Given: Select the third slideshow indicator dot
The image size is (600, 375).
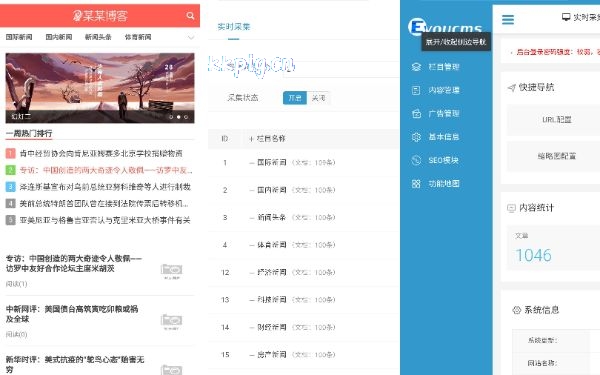Looking at the screenshot, I should pos(186,117).
